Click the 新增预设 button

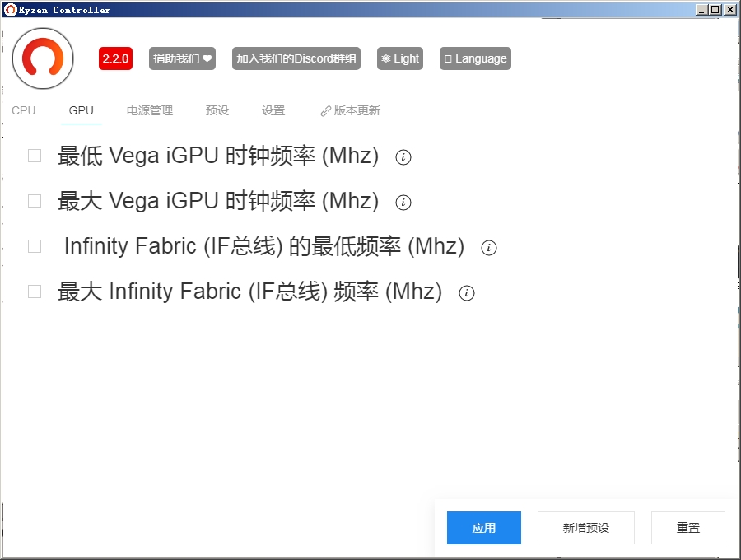pyautogui.click(x=585, y=528)
